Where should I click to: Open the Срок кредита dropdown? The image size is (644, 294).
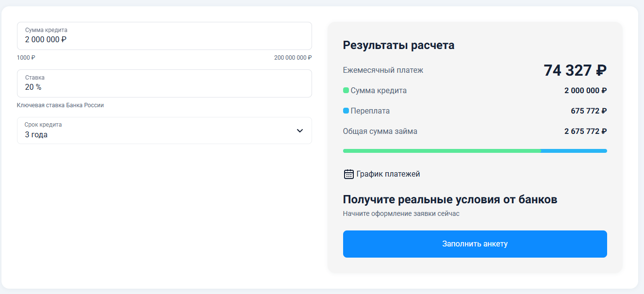[165, 131]
